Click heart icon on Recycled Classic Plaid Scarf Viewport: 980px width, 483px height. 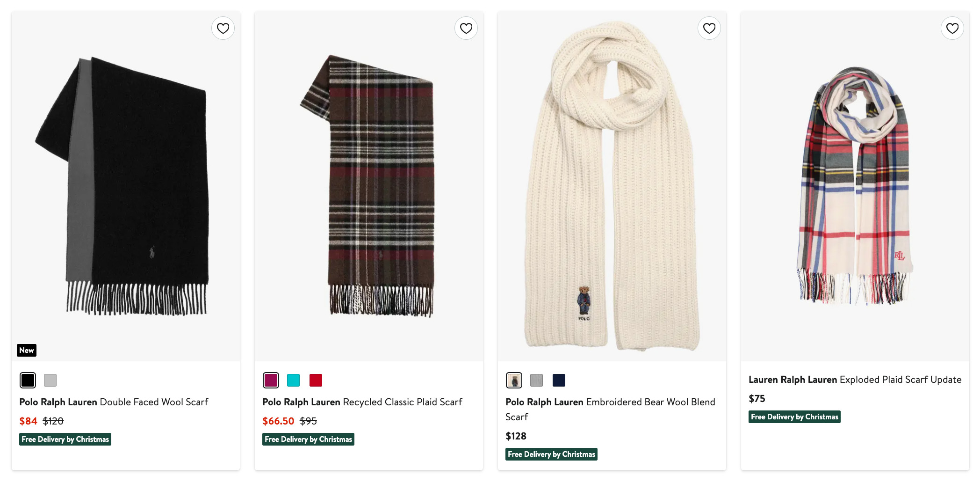pyautogui.click(x=466, y=29)
